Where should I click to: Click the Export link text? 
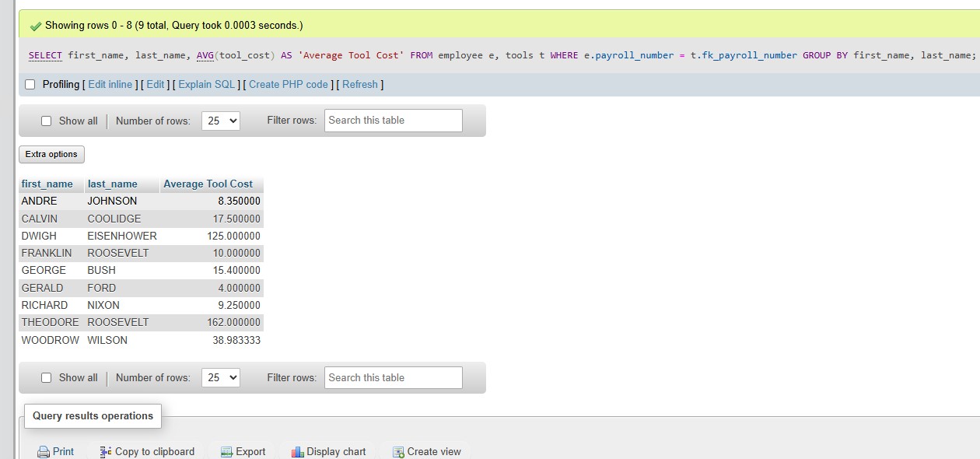tap(250, 451)
